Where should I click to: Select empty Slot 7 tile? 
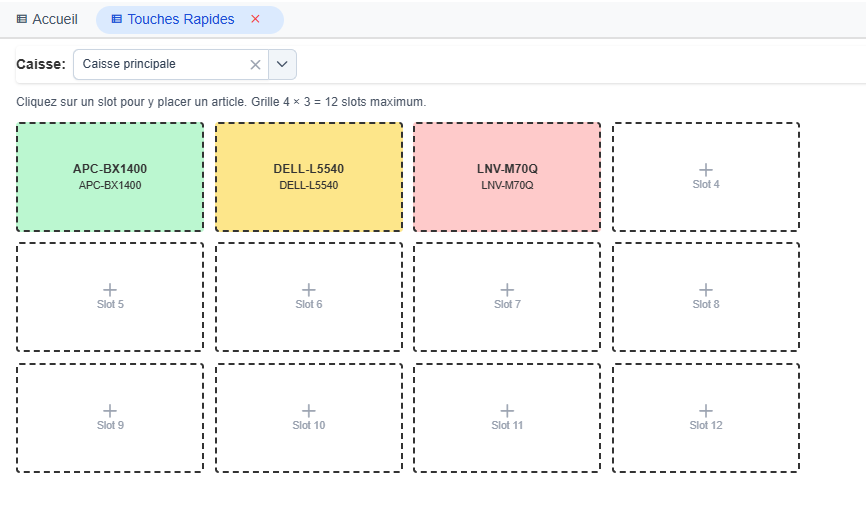tap(507, 297)
